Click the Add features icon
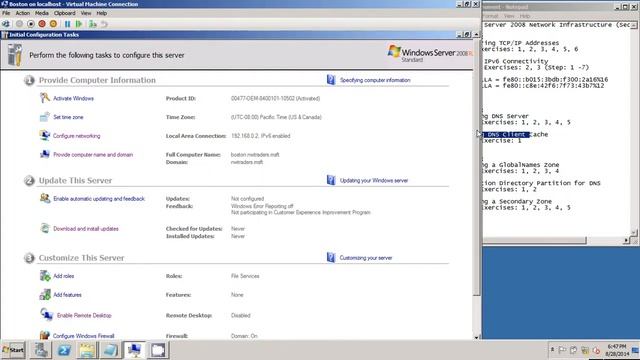The height and width of the screenshot is (360, 640). (44, 295)
